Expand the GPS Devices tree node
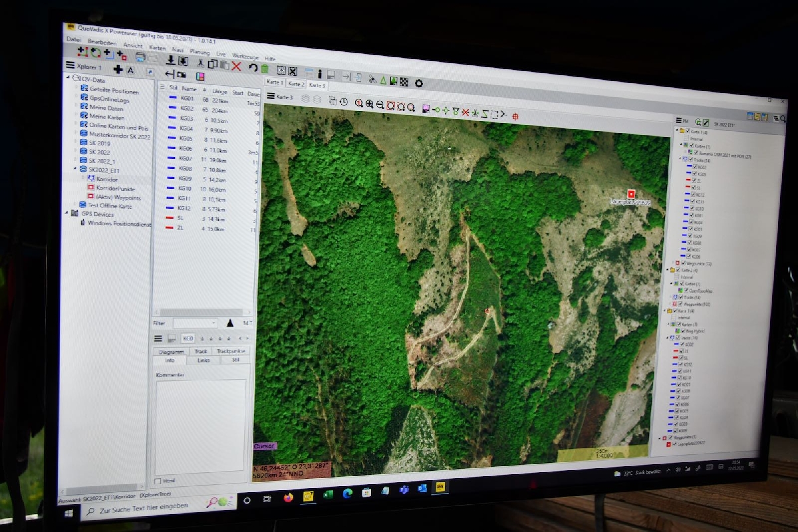 [x=66, y=213]
